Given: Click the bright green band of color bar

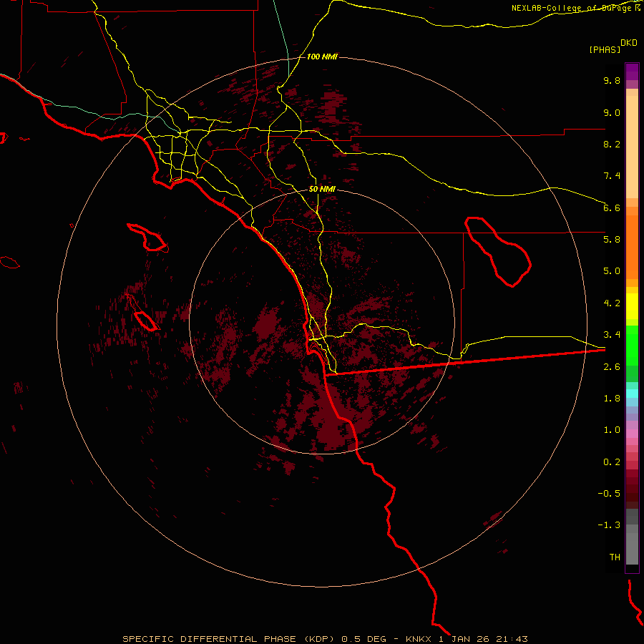Looking at the screenshot, I should click(632, 346).
